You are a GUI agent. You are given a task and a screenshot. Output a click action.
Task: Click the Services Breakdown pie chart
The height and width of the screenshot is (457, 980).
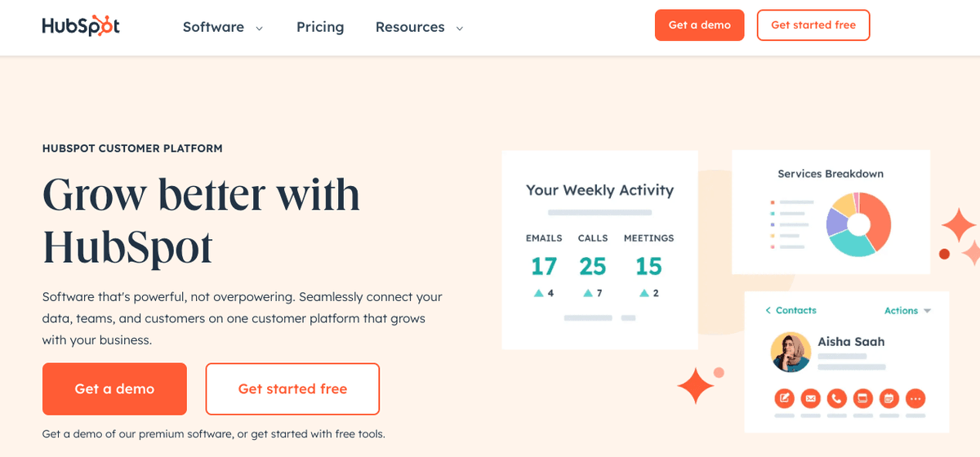click(858, 224)
